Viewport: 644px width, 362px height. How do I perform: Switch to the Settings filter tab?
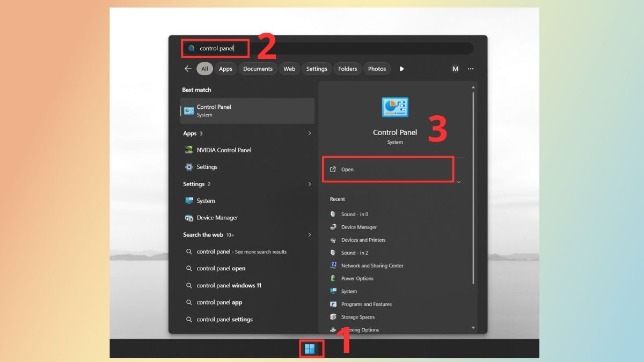(317, 69)
